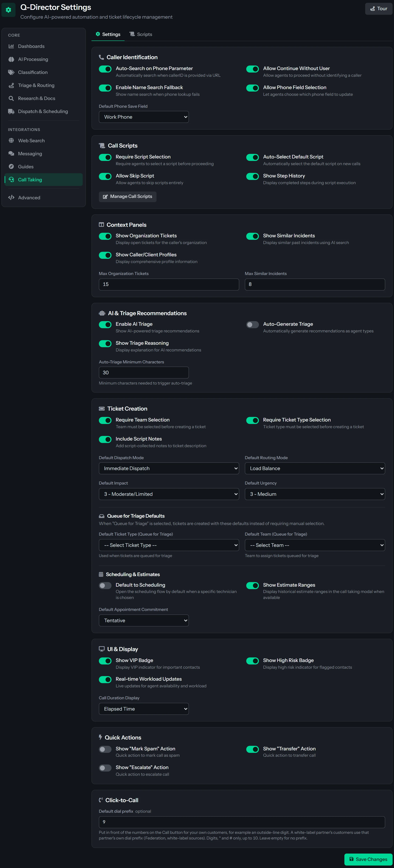Image resolution: width=394 pixels, height=868 pixels.
Task: Click the Save Changes button
Action: coord(368,859)
